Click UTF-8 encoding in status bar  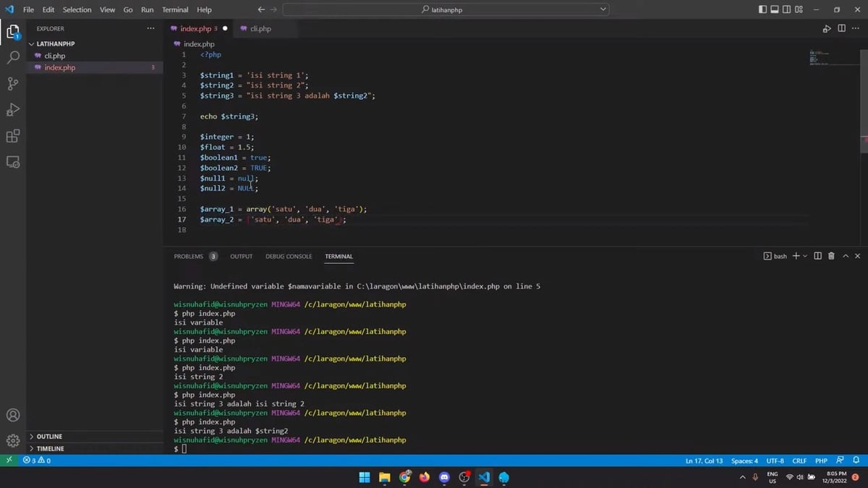tap(775, 461)
